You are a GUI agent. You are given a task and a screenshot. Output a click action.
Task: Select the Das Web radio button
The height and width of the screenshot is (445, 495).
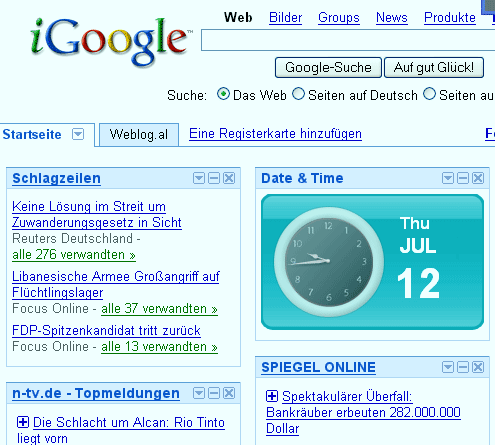(223, 94)
